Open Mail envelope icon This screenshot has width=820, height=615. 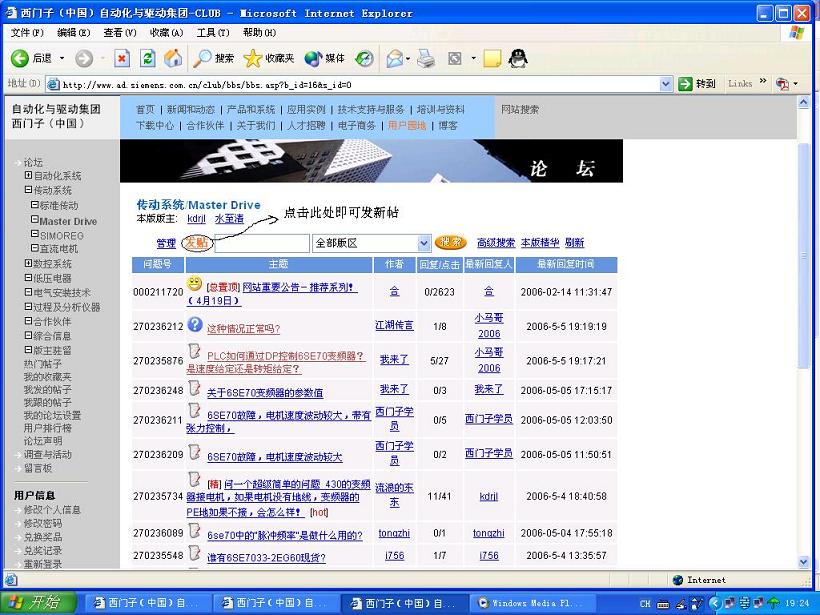(395, 58)
